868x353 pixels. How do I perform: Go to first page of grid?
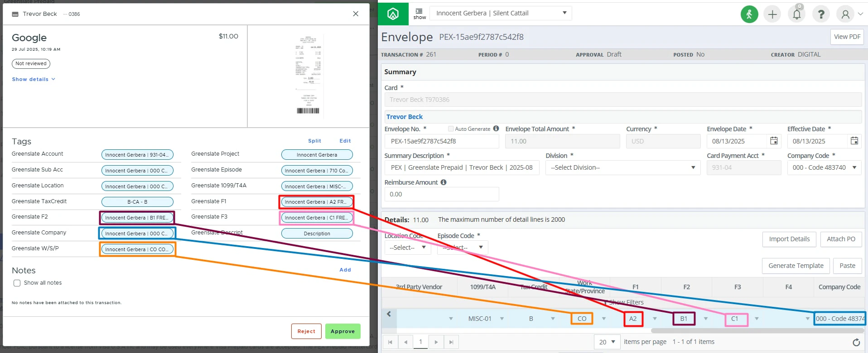tap(390, 342)
